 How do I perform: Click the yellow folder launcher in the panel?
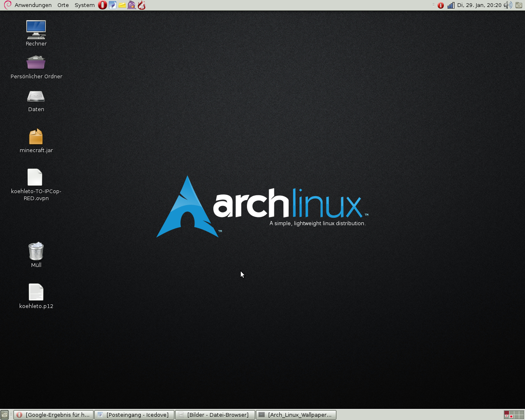click(122, 5)
